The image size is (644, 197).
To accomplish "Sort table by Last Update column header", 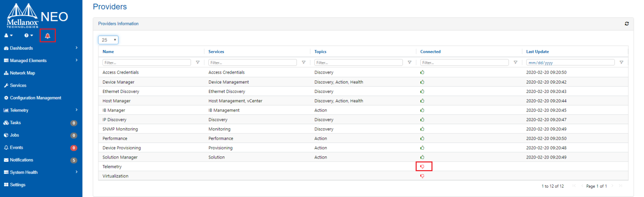I will [537, 52].
